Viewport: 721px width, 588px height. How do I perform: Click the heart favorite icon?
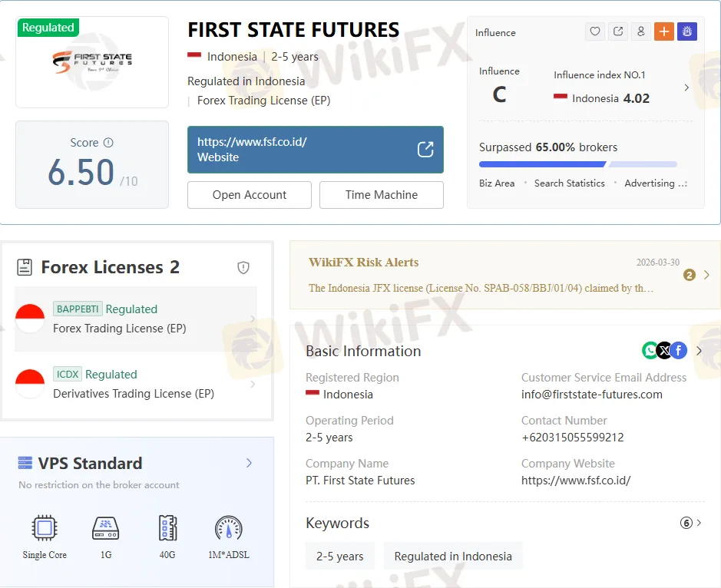(595, 31)
